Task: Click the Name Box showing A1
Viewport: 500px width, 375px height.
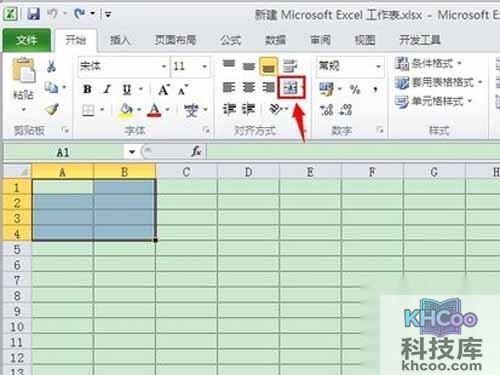Action: pyautogui.click(x=63, y=152)
